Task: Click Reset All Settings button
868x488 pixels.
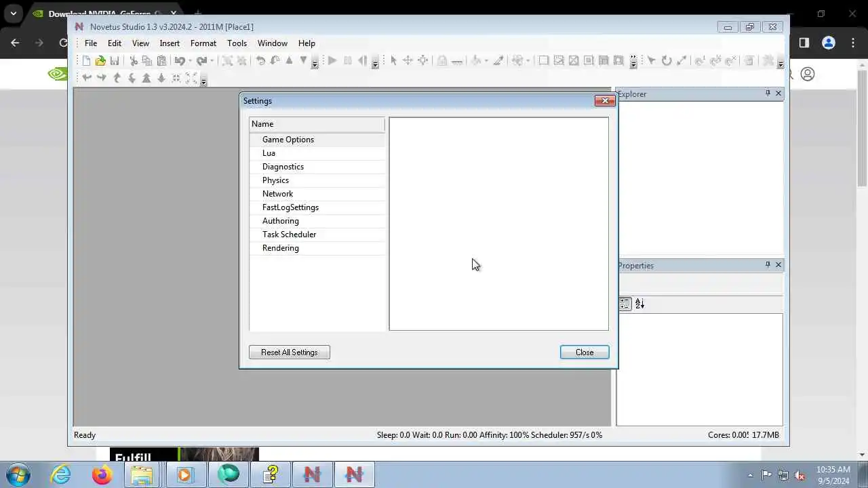Action: click(290, 352)
